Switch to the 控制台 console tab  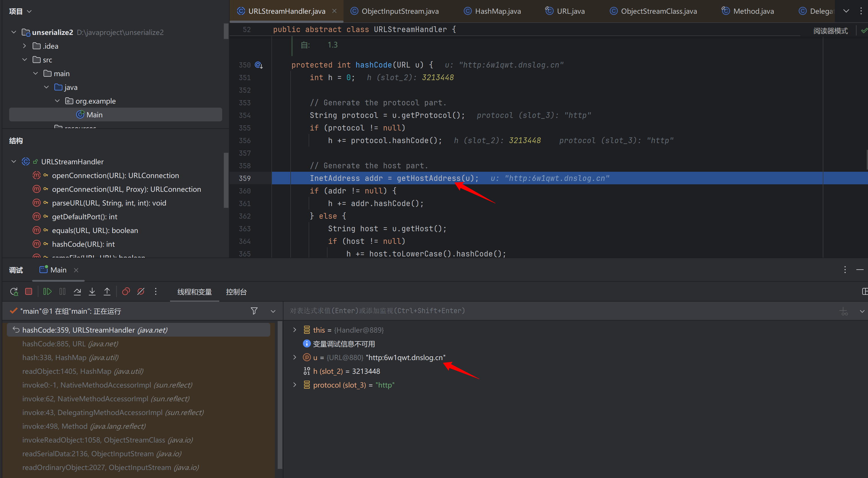(x=236, y=292)
